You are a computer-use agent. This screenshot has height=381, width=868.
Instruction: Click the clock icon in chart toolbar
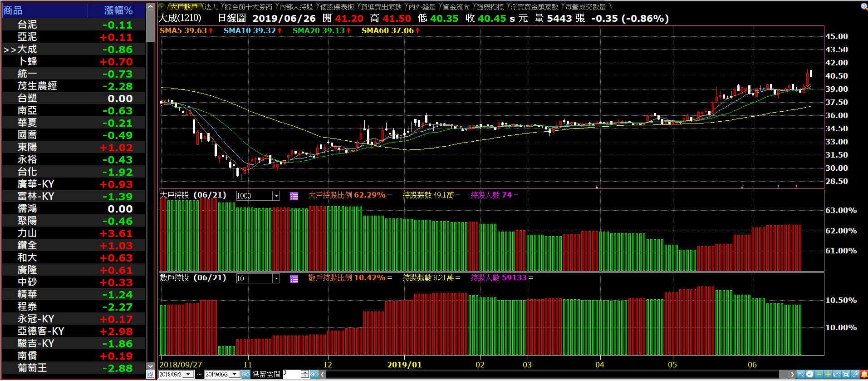[810, 374]
